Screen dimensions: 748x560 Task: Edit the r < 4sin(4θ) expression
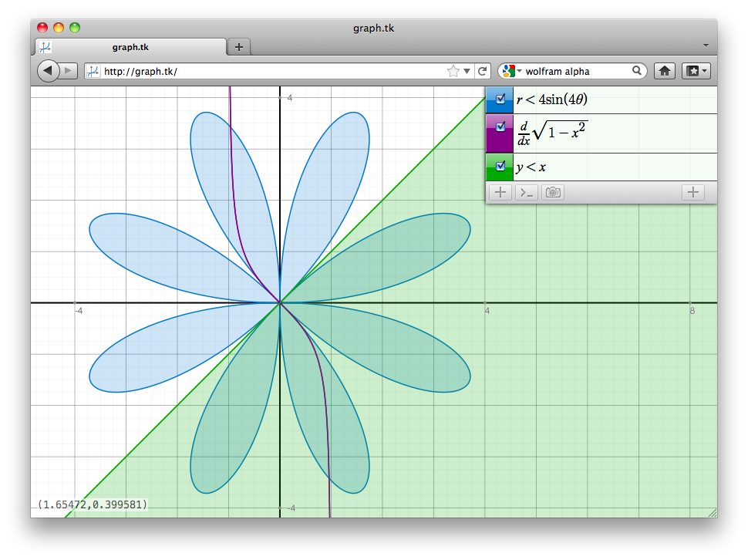(x=615, y=100)
